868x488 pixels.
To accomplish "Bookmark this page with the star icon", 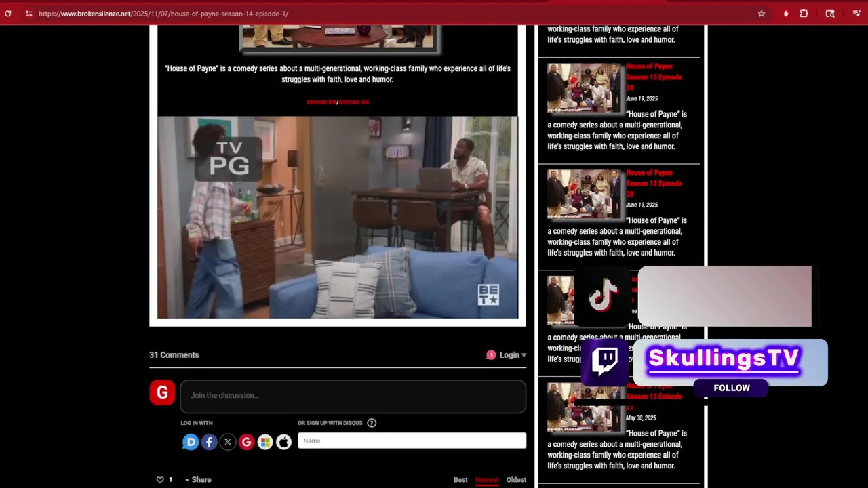I will [762, 14].
